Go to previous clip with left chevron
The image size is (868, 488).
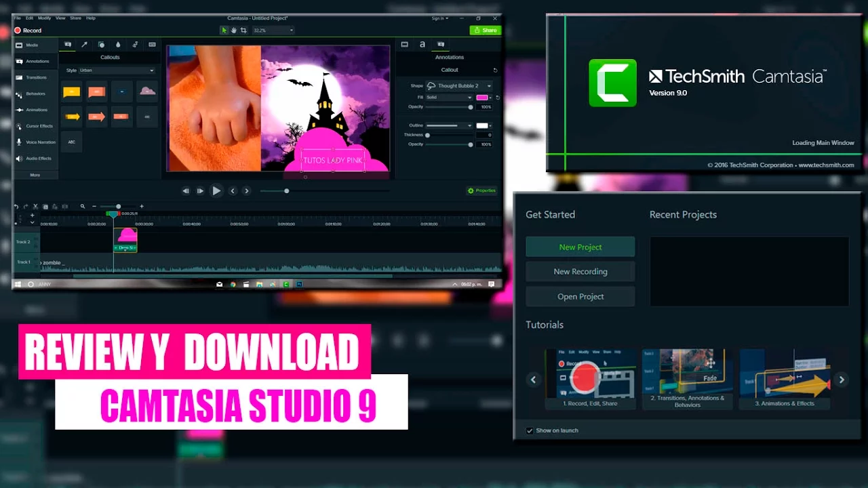pyautogui.click(x=233, y=191)
